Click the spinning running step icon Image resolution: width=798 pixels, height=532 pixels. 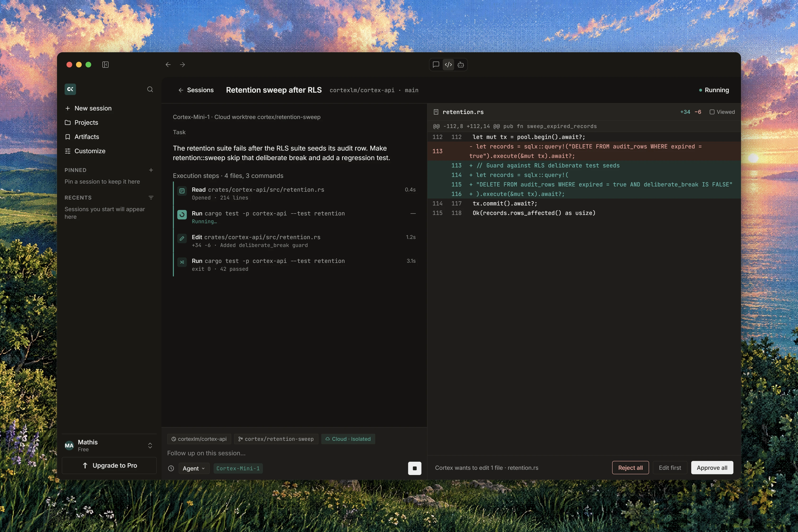(182, 215)
